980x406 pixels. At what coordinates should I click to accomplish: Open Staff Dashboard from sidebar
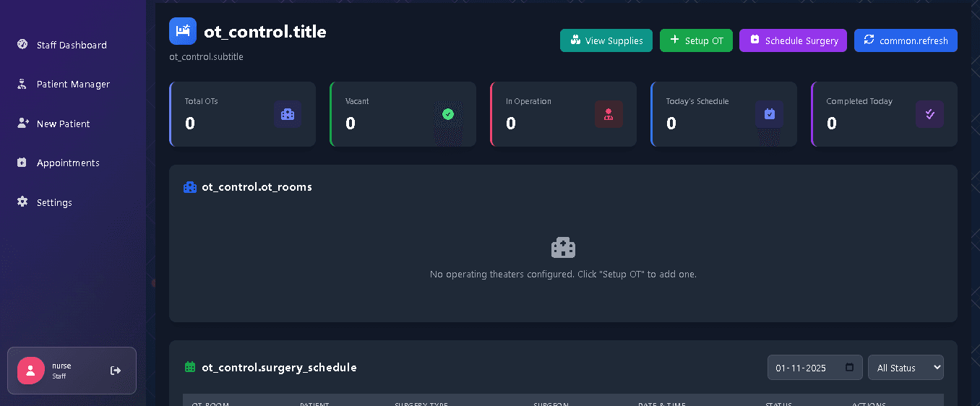(x=72, y=45)
